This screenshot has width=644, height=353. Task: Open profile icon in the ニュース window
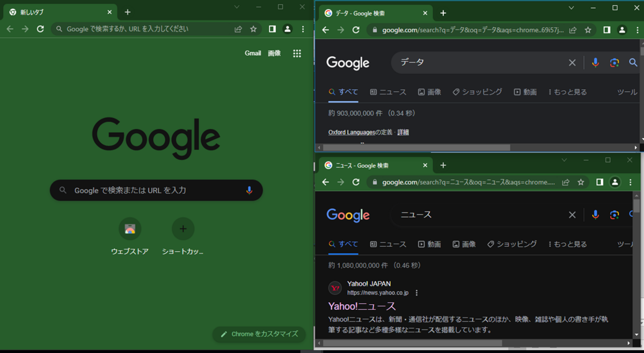615,182
